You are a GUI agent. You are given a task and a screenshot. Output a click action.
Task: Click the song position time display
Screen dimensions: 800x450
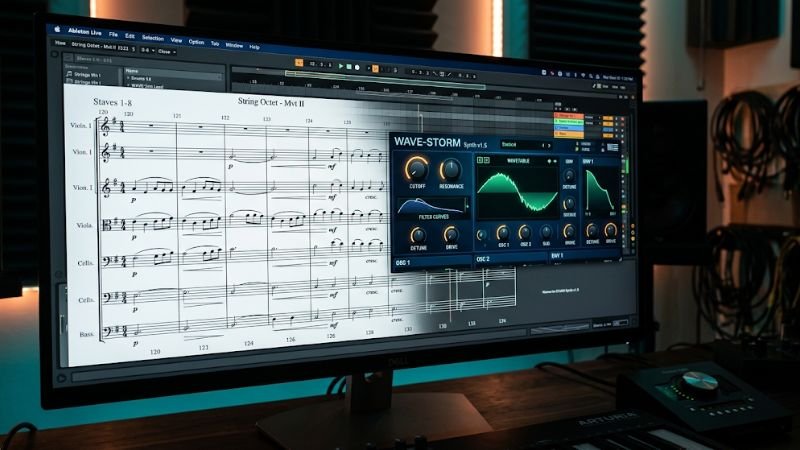click(320, 64)
